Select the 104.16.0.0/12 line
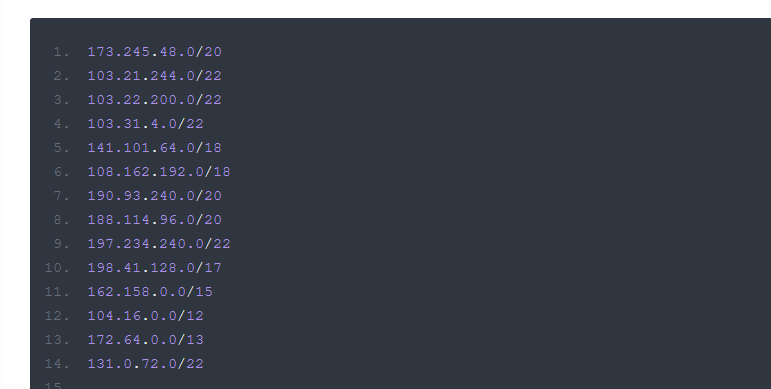Image resolution: width=771 pixels, height=389 pixels. pos(146,316)
